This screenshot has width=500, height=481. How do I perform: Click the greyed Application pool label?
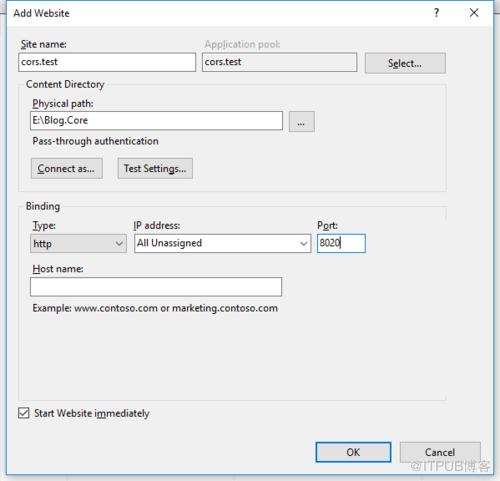242,44
